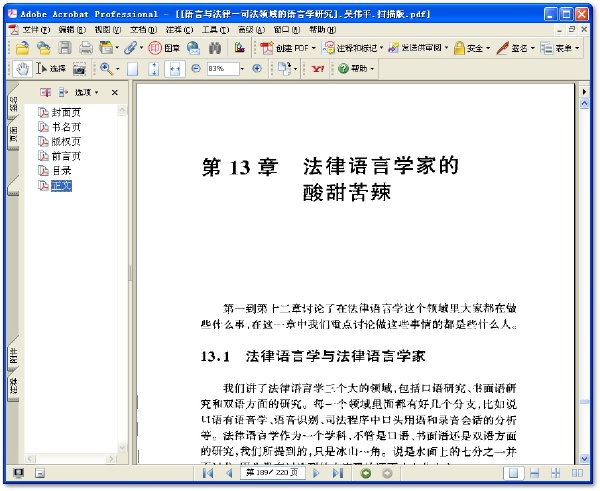
Task: Expand Security (安全) dropdown
Action: point(488,48)
